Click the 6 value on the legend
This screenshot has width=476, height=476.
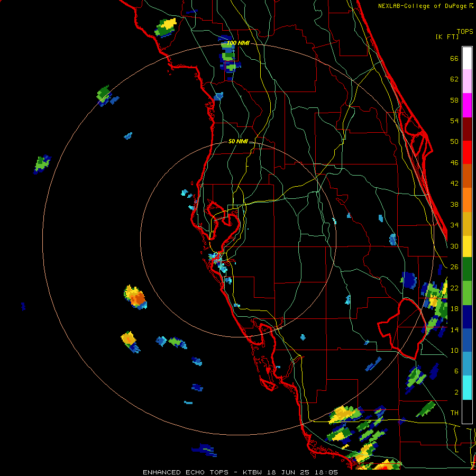(x=456, y=371)
